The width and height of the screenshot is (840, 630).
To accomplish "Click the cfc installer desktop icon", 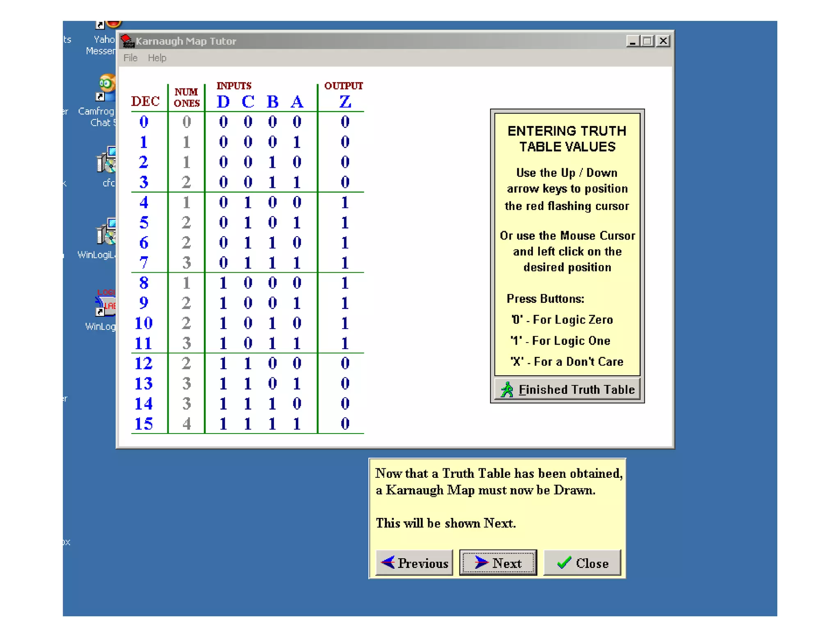I will [106, 160].
